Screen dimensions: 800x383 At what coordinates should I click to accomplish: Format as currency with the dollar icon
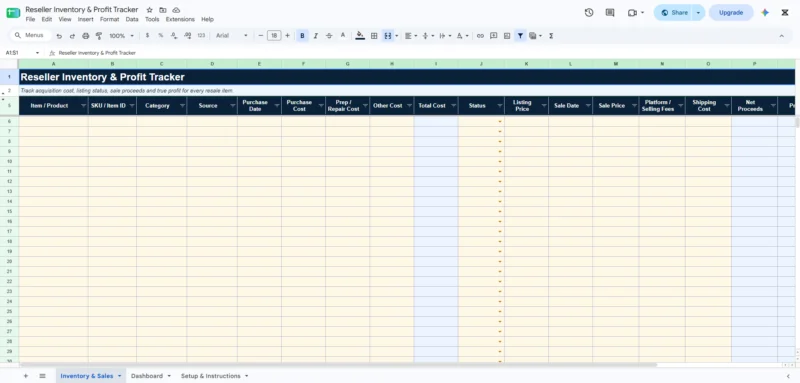[147, 36]
